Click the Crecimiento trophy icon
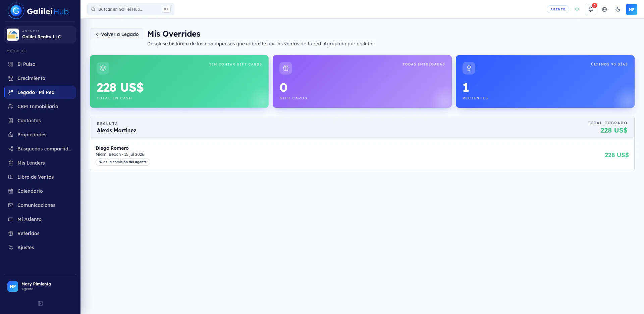This screenshot has height=314, width=644. click(11, 78)
